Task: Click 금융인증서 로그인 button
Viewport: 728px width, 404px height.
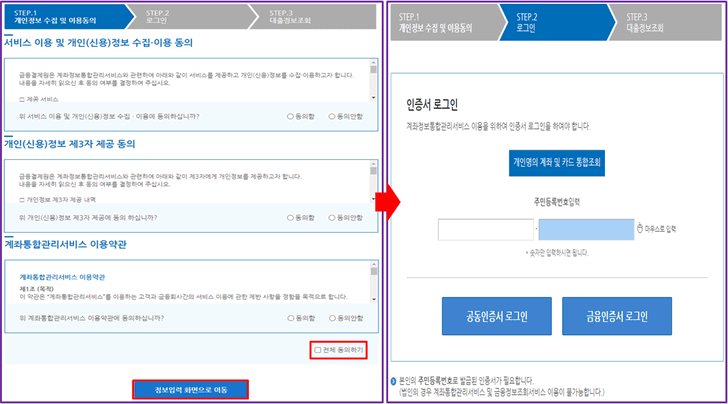Action: tap(617, 316)
